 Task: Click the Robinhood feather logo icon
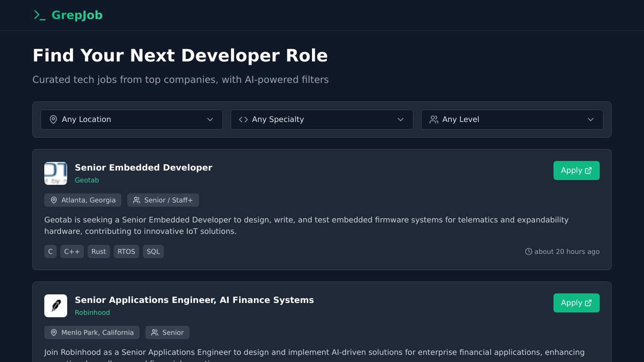[56, 306]
